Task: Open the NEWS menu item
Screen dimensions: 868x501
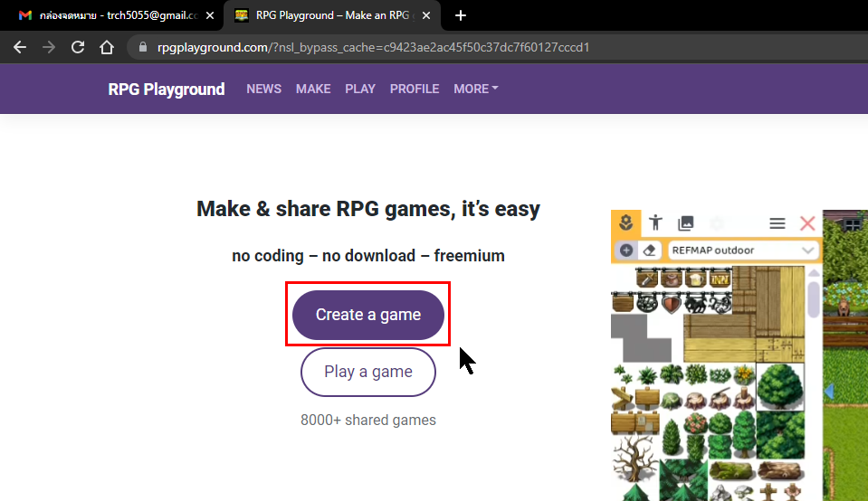Action: [263, 89]
